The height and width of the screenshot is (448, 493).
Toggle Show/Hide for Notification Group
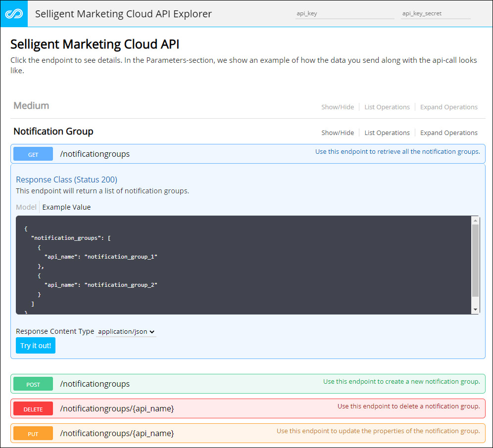click(x=338, y=133)
